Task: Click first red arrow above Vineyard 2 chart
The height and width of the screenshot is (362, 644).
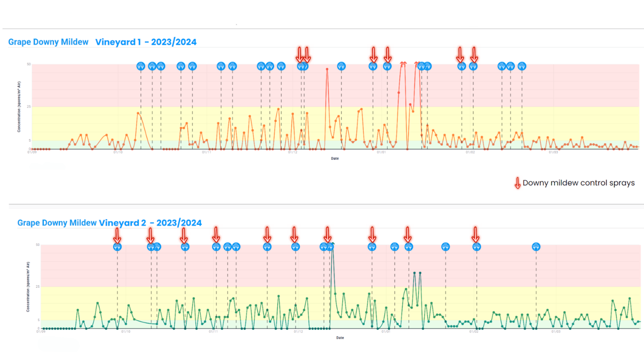Action: (x=117, y=235)
